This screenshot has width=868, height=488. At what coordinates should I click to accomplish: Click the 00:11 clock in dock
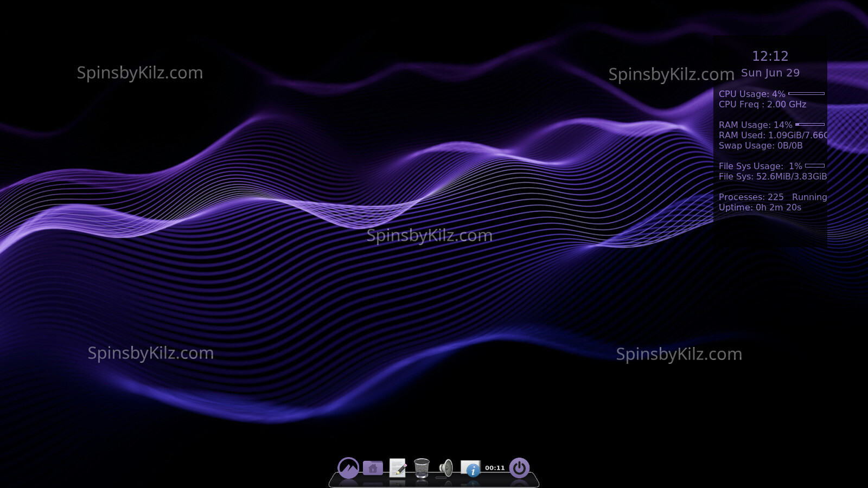pyautogui.click(x=495, y=468)
